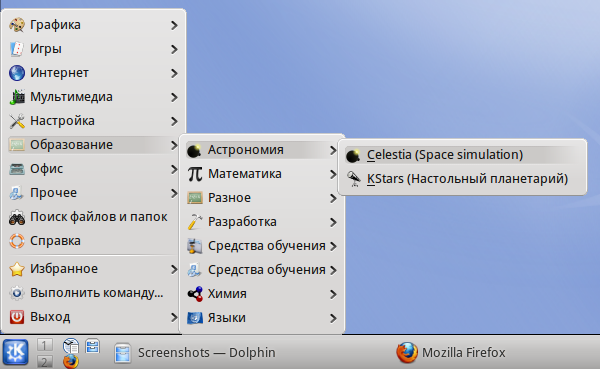Click the hammer icon next to Разработка

pos(194,222)
